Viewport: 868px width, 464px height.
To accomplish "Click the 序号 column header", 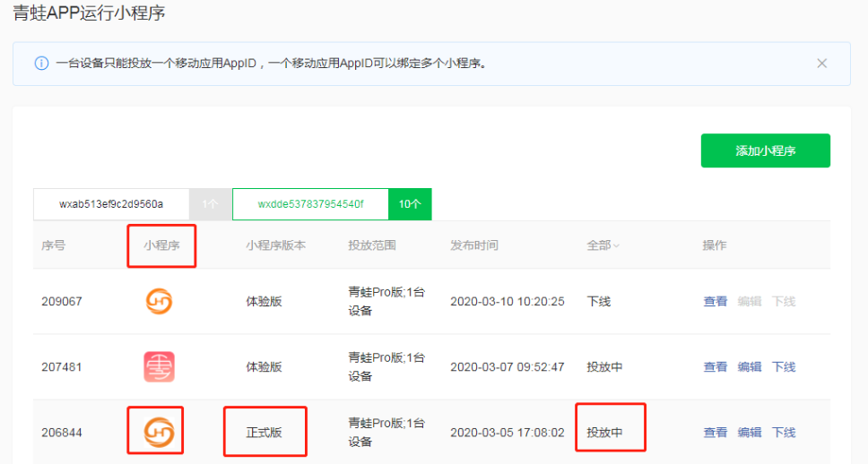I will click(x=53, y=245).
